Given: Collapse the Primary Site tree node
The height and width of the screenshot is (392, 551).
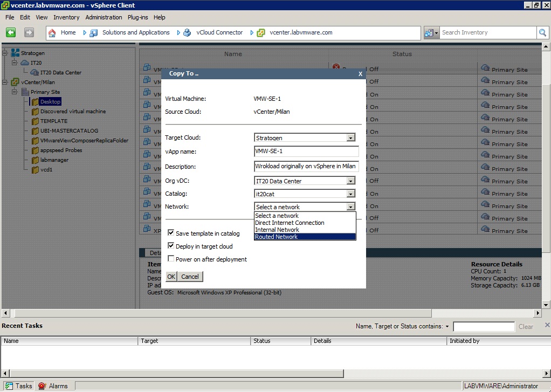Looking at the screenshot, I should pos(15,92).
